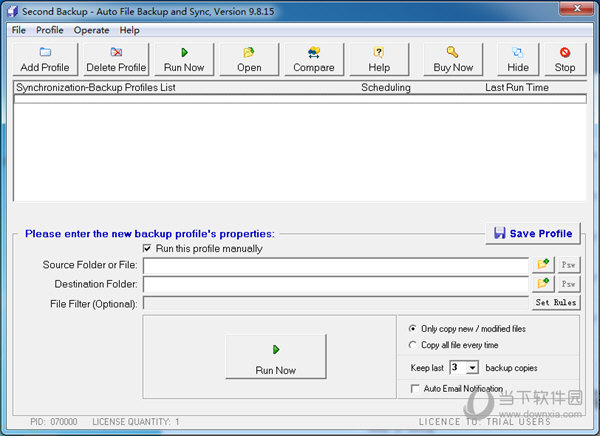The width and height of the screenshot is (600, 436).
Task: Open the Help menu in the menu bar
Action: 129,30
